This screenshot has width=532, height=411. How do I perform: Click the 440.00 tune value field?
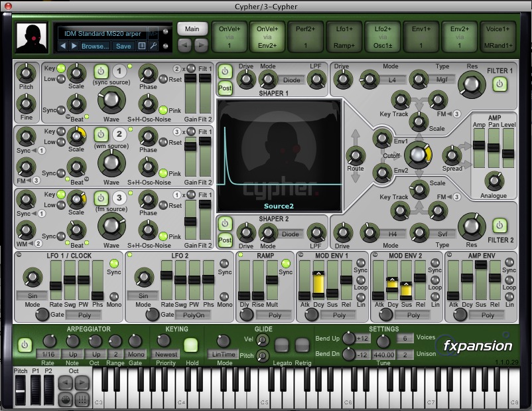point(383,355)
